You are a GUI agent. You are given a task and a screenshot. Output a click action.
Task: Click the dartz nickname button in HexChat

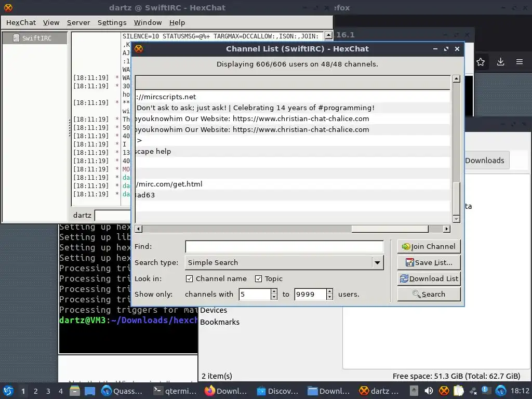click(82, 215)
